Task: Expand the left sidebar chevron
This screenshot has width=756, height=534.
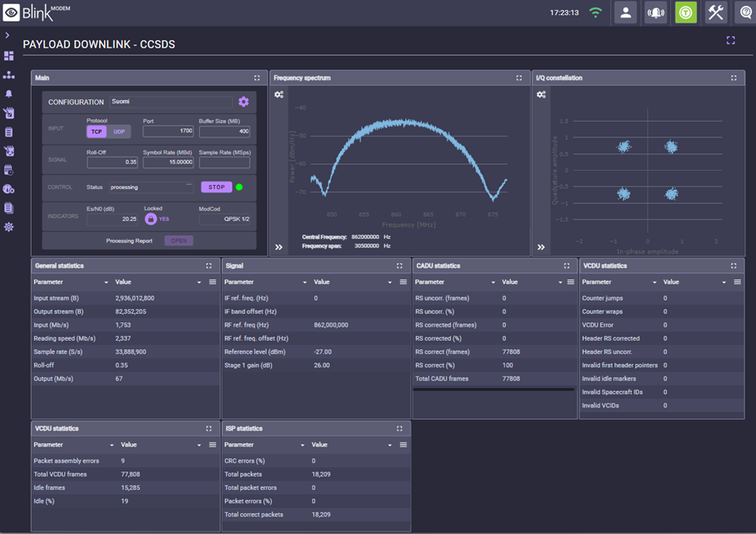Action: (8, 37)
